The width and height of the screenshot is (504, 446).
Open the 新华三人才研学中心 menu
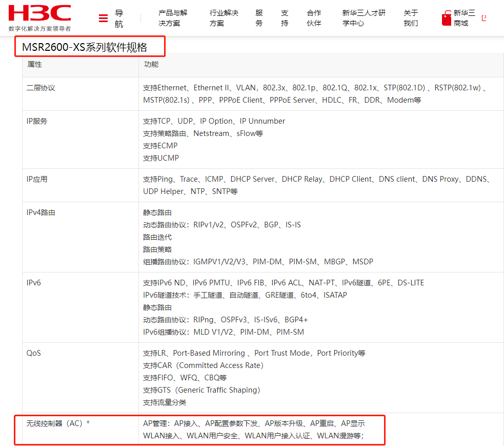coord(364,18)
